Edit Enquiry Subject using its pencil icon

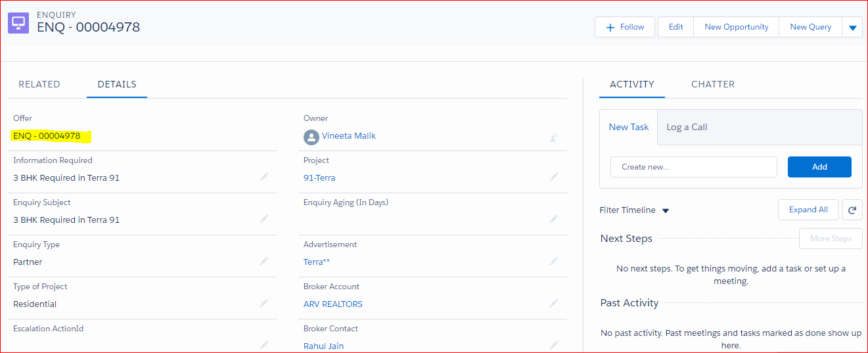coord(264,220)
